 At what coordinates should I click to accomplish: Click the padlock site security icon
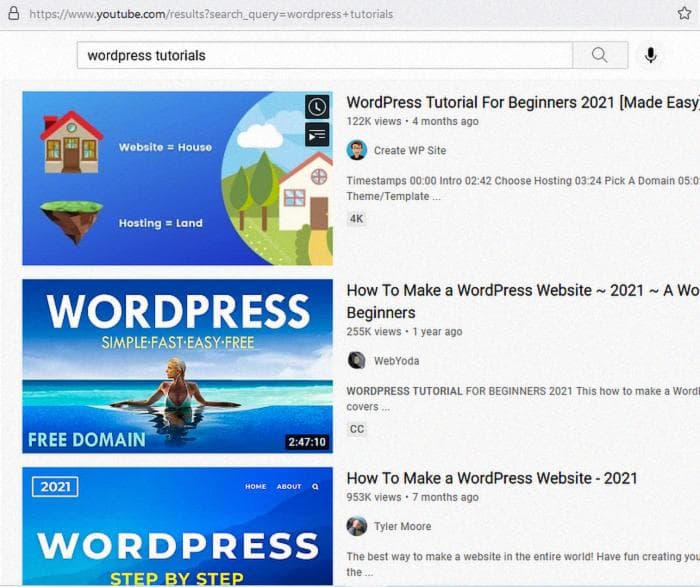point(14,13)
